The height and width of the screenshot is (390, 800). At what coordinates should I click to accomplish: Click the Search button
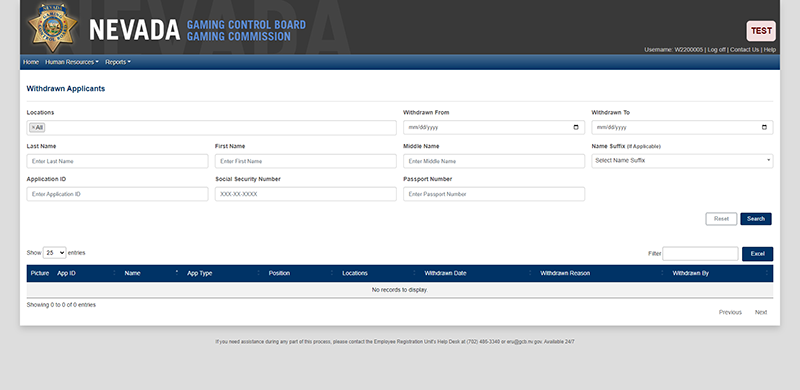pos(756,219)
